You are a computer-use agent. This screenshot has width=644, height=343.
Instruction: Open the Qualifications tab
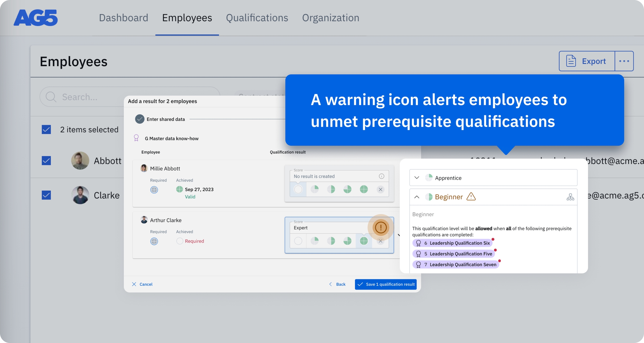click(x=257, y=18)
